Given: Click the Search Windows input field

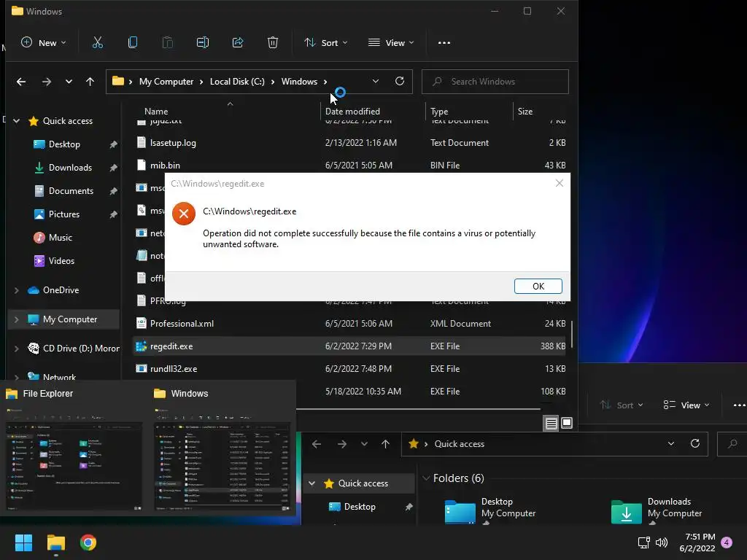Looking at the screenshot, I should [495, 82].
